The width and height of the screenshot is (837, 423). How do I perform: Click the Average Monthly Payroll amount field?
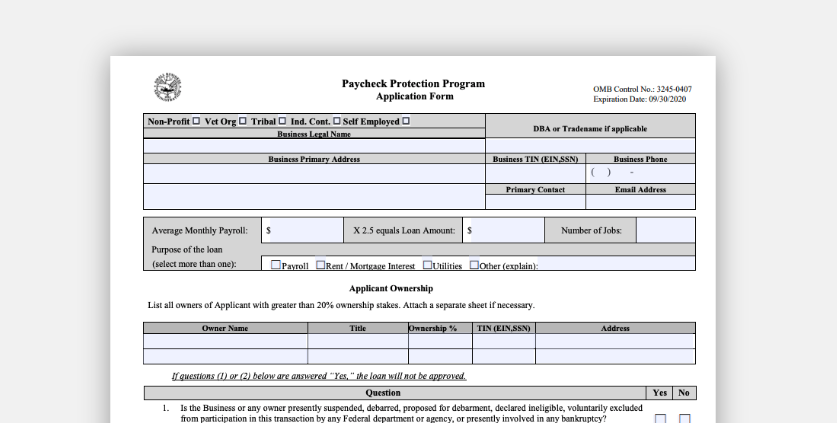point(306,230)
